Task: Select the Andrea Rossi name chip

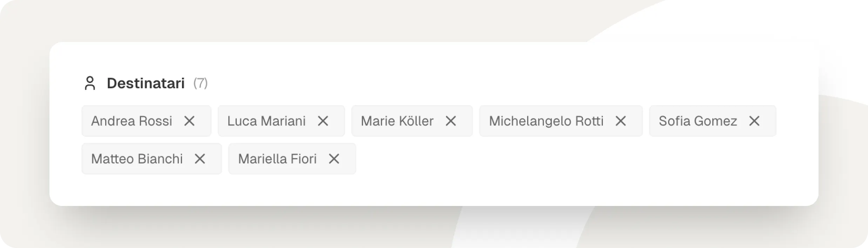Action: pos(132,121)
